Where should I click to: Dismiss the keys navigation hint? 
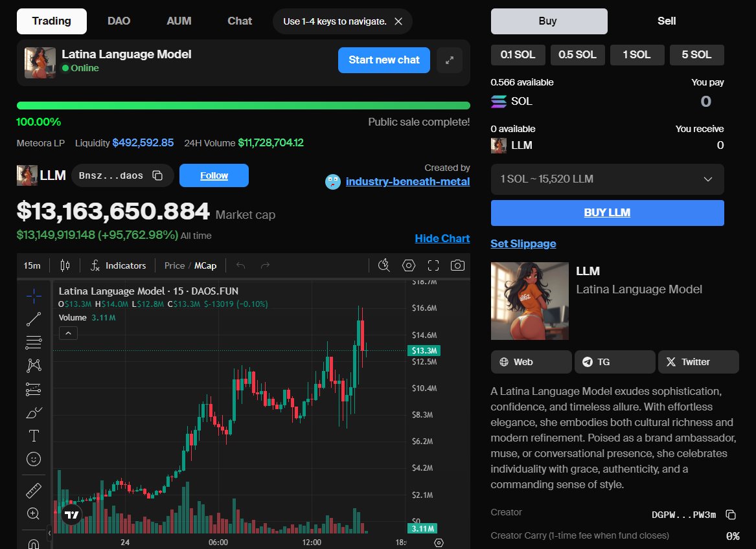pyautogui.click(x=398, y=21)
